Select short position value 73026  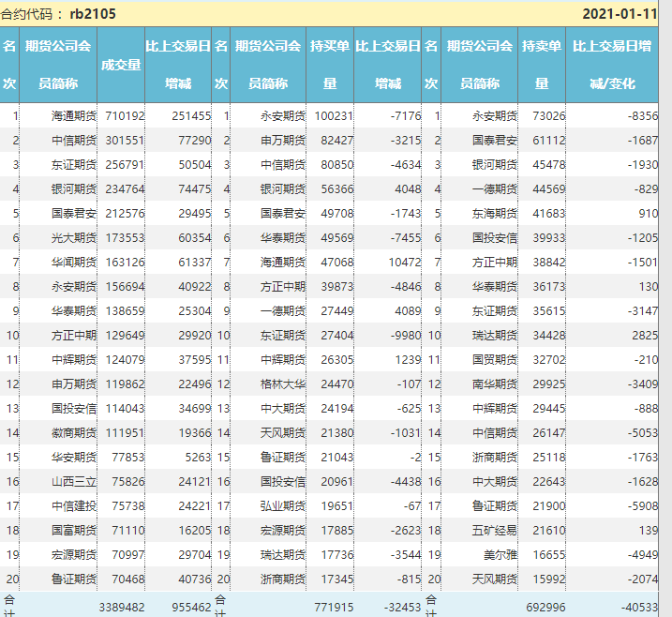[x=549, y=115]
